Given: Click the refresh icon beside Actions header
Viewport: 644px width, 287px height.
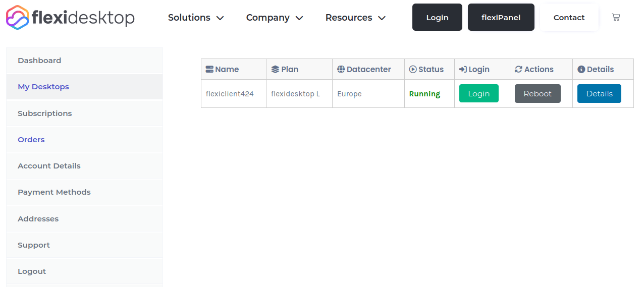Looking at the screenshot, I should pos(518,70).
